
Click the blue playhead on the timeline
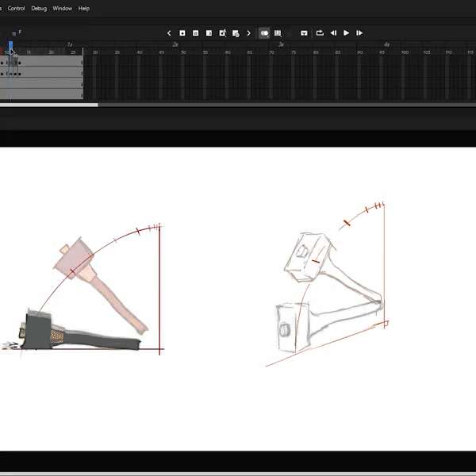pos(10,45)
